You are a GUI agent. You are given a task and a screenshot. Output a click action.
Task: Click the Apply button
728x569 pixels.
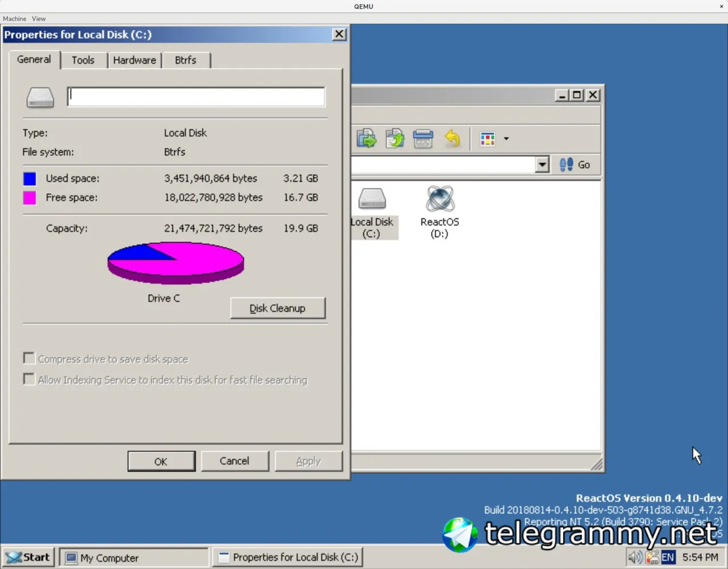pyautogui.click(x=308, y=461)
